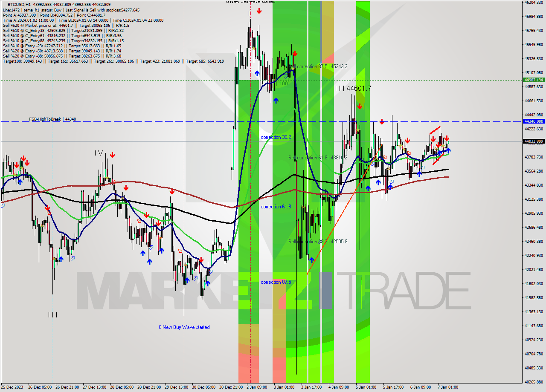Image resolution: width=546 pixels, height=392 pixels.
Task: Click the '3 Jan 01:00' time axis label
Action: (284, 387)
